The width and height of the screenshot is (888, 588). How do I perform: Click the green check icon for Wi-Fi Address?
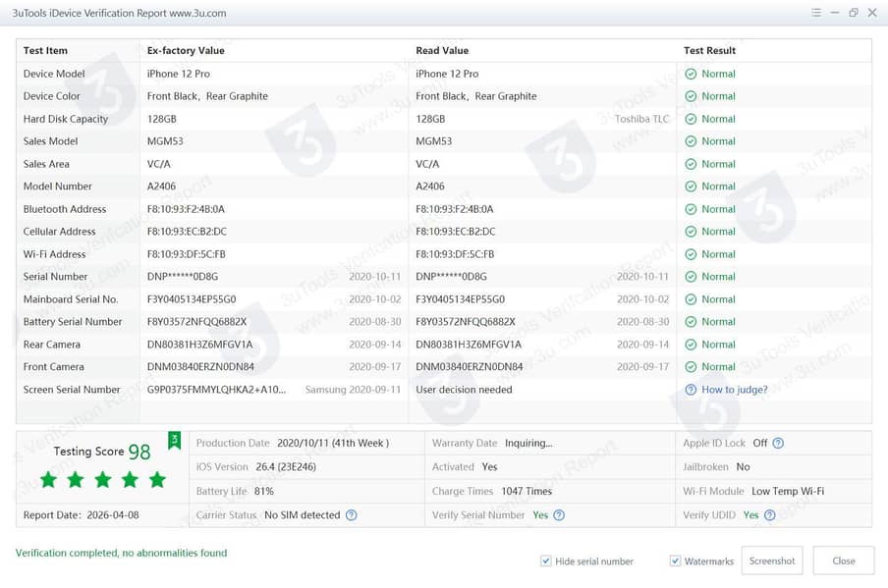click(x=691, y=254)
